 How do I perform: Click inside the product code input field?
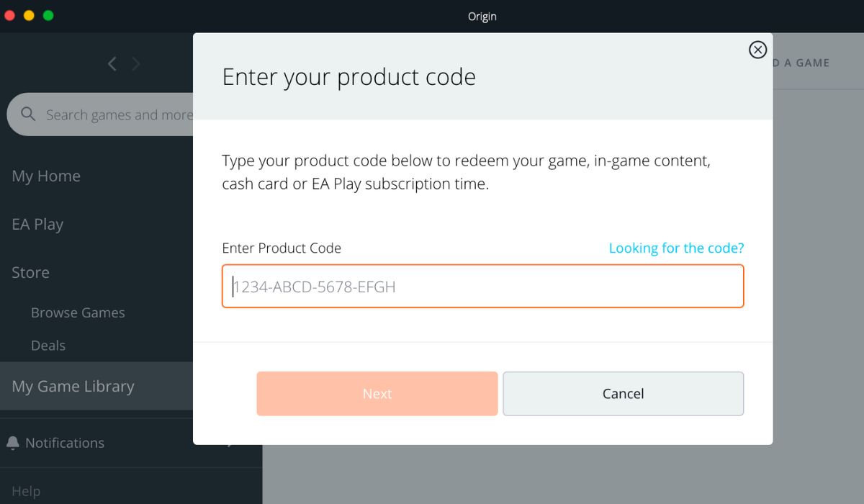482,286
